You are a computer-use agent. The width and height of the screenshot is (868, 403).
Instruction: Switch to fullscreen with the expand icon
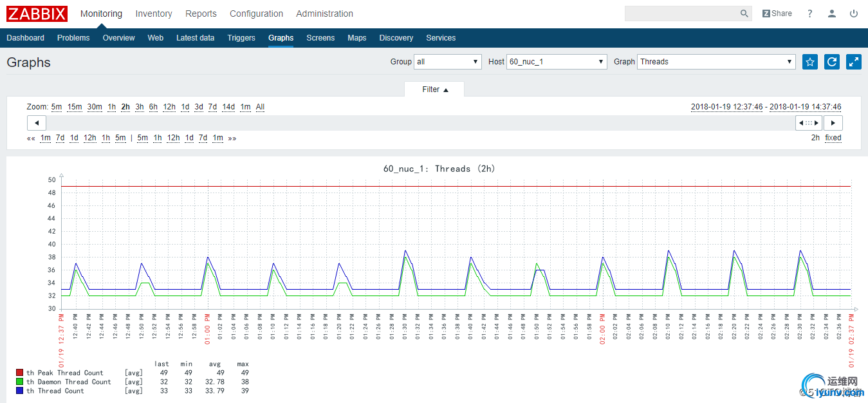click(854, 62)
